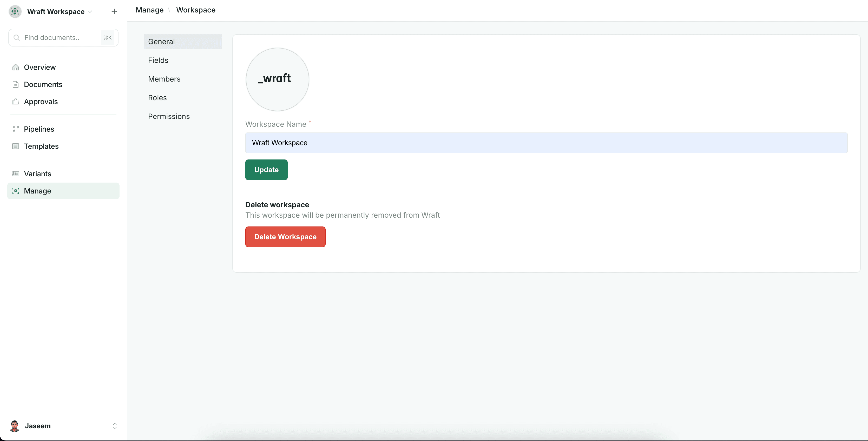Viewport: 868px width, 441px height.
Task: Click the Jaseem username label
Action: click(38, 426)
